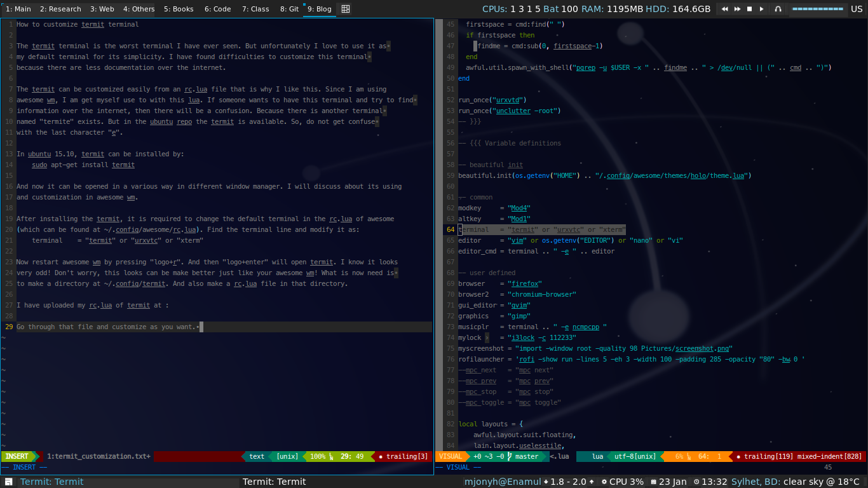Click the headphone icon near the volume indicator

click(778, 9)
